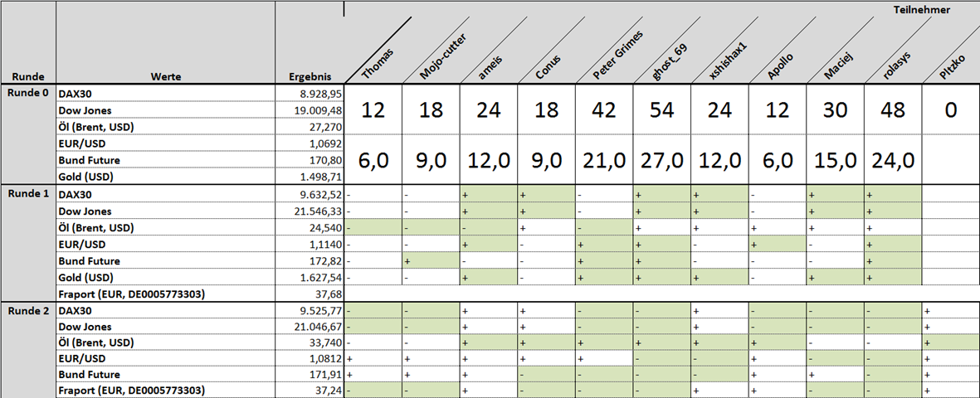Click the Ergebnis column header
980x398 pixels.
310,77
